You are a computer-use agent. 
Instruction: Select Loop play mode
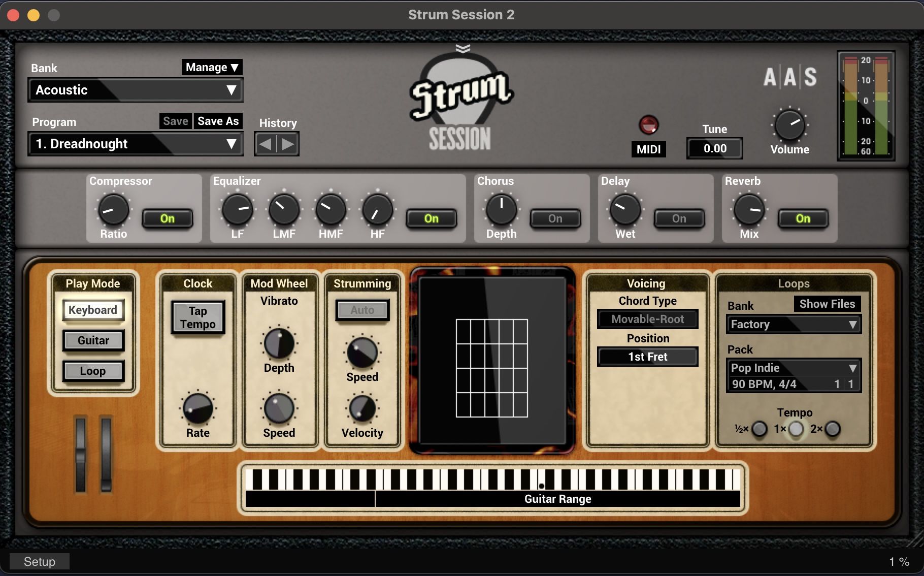pos(93,371)
